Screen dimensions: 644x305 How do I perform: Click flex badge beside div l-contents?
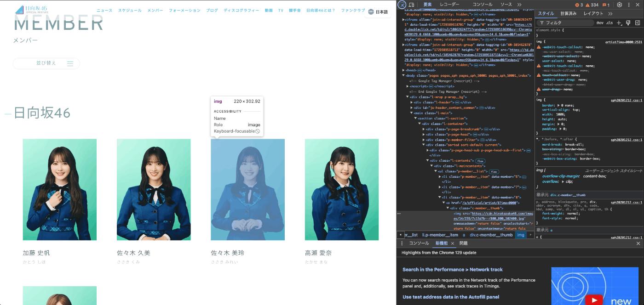tap(480, 161)
